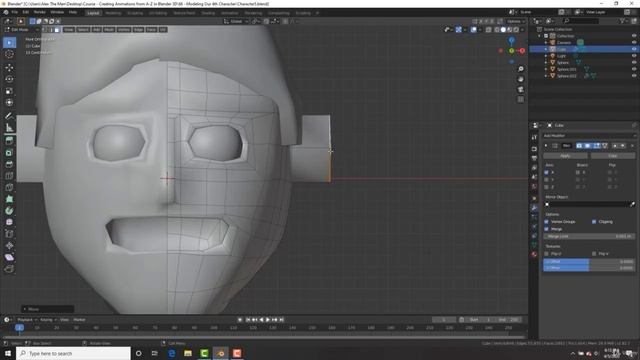Viewport: 640px width, 360px height.
Task: Select the Transform tool
Action: [x=9, y=102]
